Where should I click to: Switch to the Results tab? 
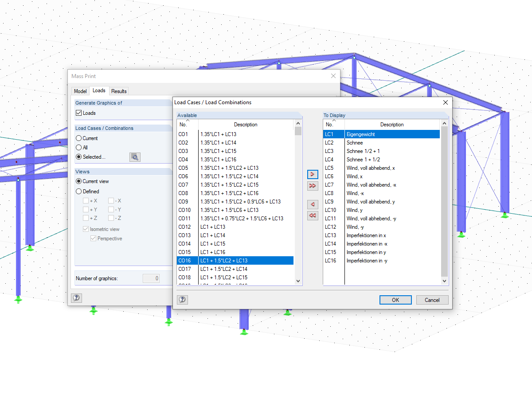[x=119, y=91]
